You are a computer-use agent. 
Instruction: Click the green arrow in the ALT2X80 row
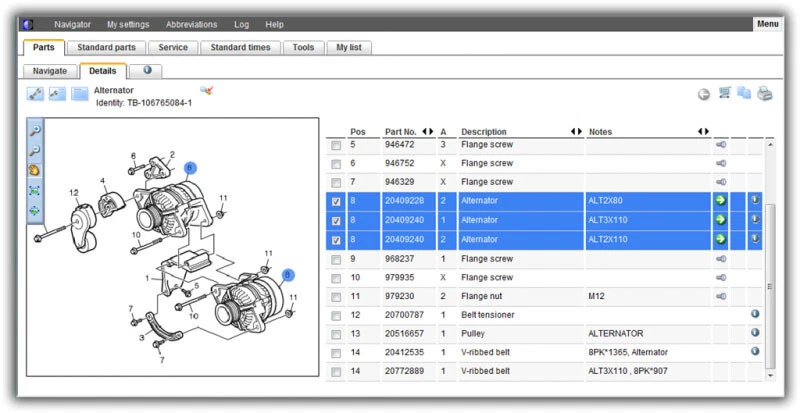720,201
